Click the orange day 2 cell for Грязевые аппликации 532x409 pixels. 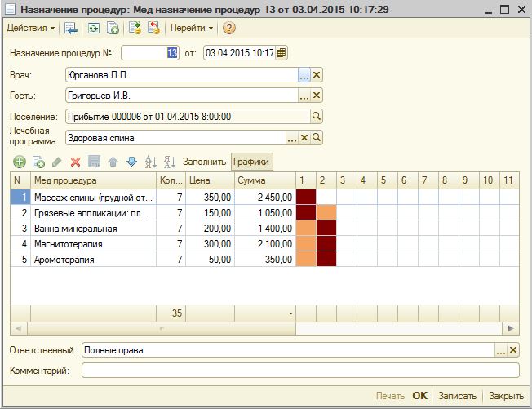(x=326, y=212)
